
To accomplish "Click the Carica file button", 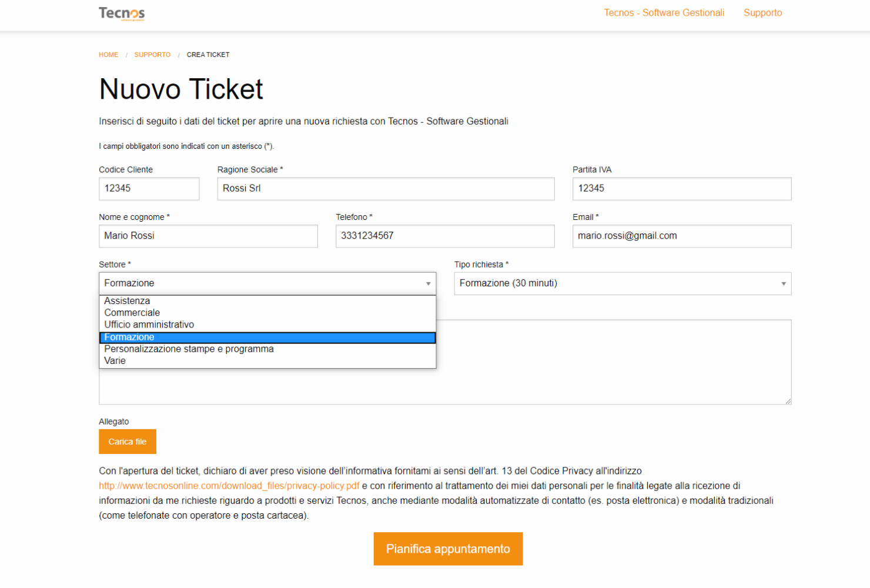I will [128, 442].
